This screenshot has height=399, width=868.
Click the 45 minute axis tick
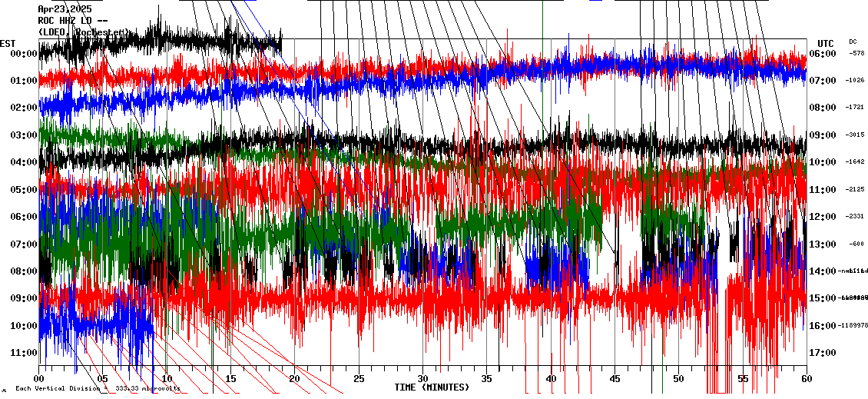[x=615, y=379]
